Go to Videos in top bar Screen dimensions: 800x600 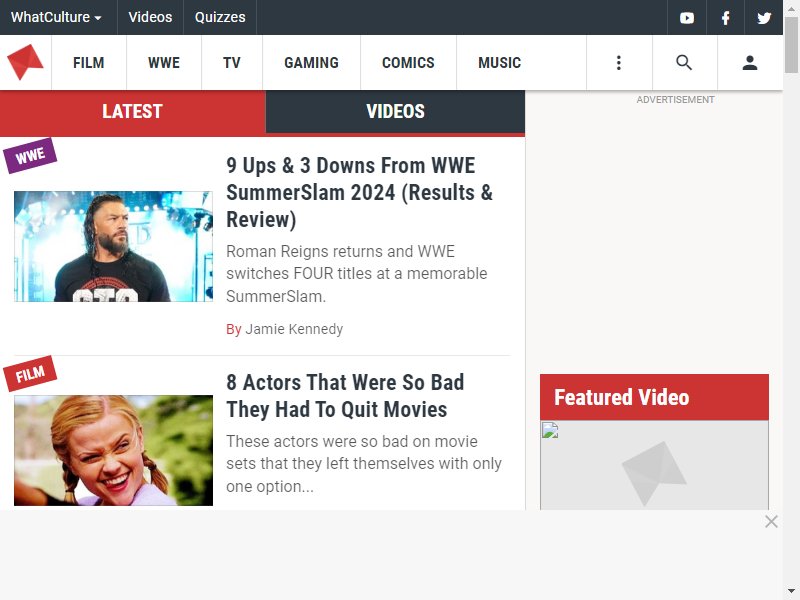click(150, 17)
